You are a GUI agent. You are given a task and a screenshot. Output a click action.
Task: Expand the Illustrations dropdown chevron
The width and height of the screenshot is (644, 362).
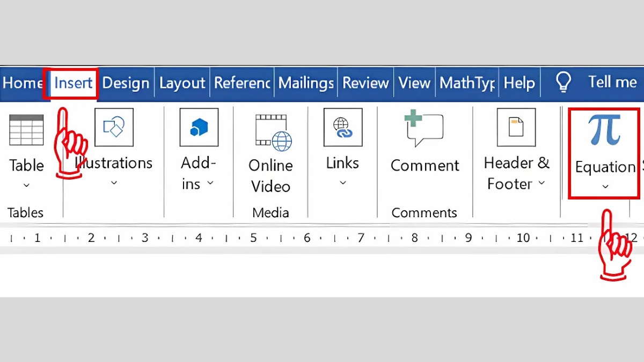click(x=114, y=183)
